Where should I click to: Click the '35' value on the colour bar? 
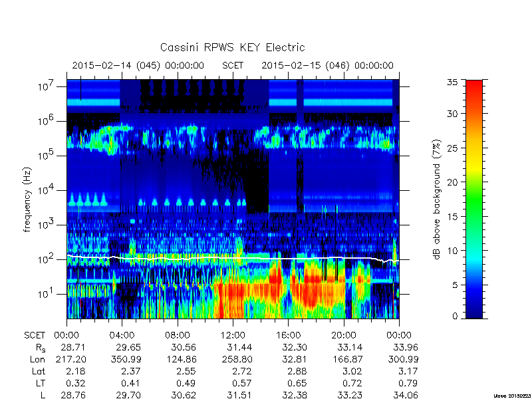tap(452, 82)
